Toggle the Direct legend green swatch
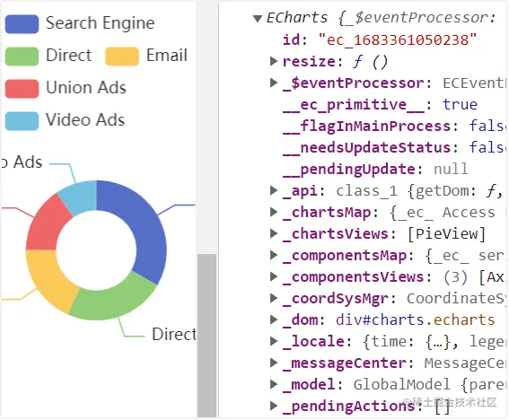Viewport: 509px width, 420px height. click(22, 57)
